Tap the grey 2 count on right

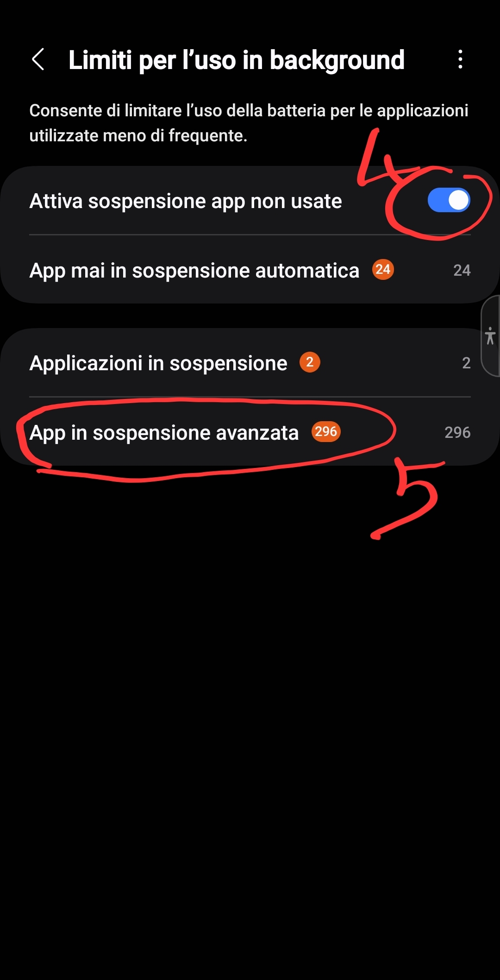466,363
